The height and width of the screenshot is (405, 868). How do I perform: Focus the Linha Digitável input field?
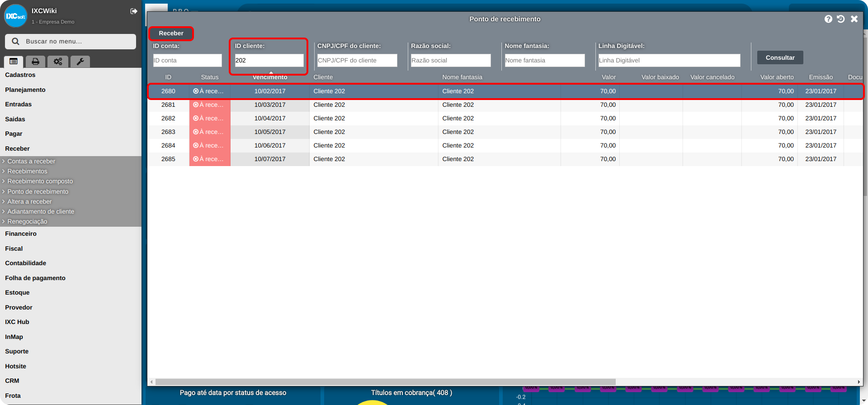(670, 60)
